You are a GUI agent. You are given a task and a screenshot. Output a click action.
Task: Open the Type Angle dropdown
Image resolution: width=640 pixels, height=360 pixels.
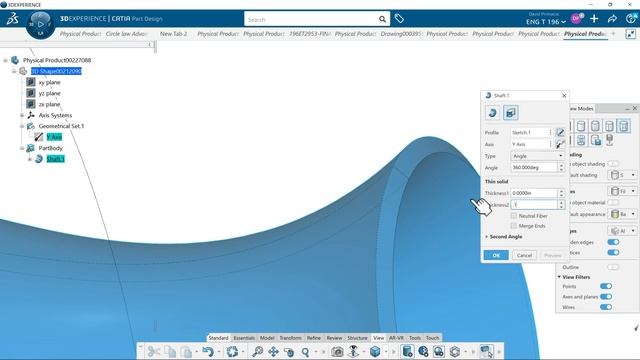538,156
